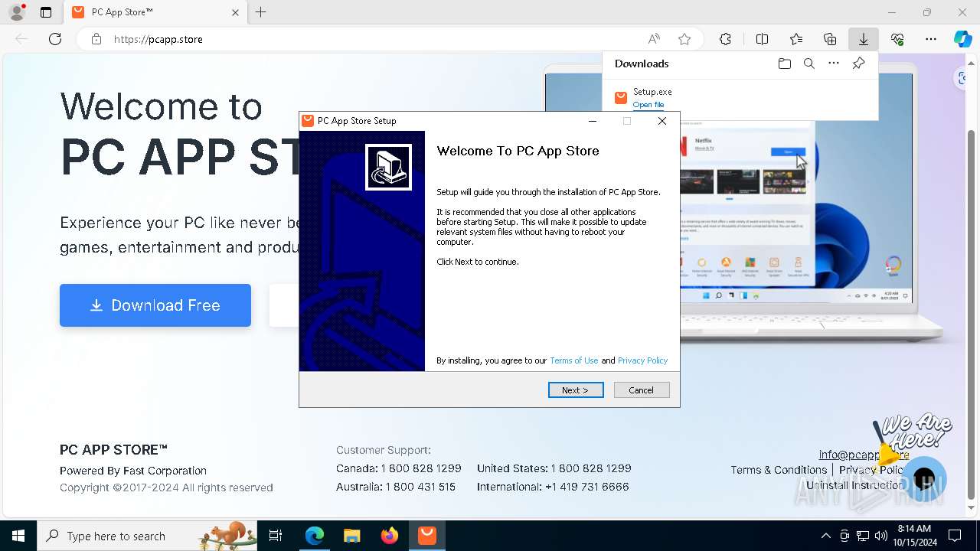The width and height of the screenshot is (980, 551).
Task: Open downloads folder icon in Downloads panel
Action: (x=784, y=64)
